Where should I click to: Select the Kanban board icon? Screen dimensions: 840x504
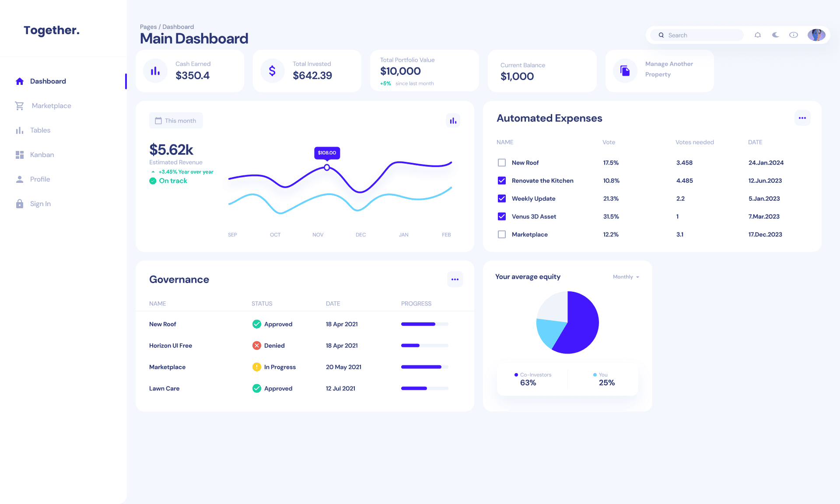[x=19, y=154]
